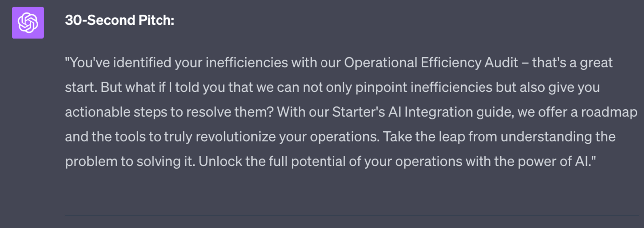Click the "30-Second Pitch:" heading
The height and width of the screenshot is (228, 644).
tap(120, 21)
